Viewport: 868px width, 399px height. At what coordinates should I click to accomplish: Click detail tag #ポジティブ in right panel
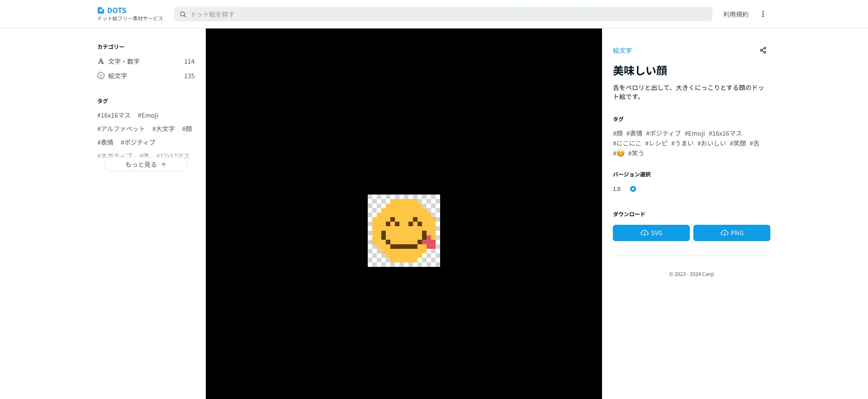tap(663, 133)
